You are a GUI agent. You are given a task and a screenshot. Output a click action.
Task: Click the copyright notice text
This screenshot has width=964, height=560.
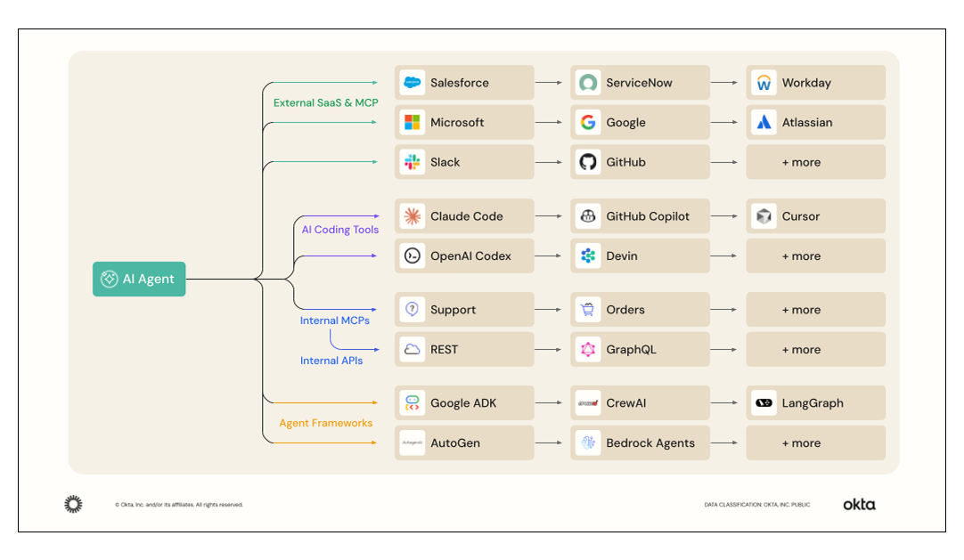click(x=179, y=505)
